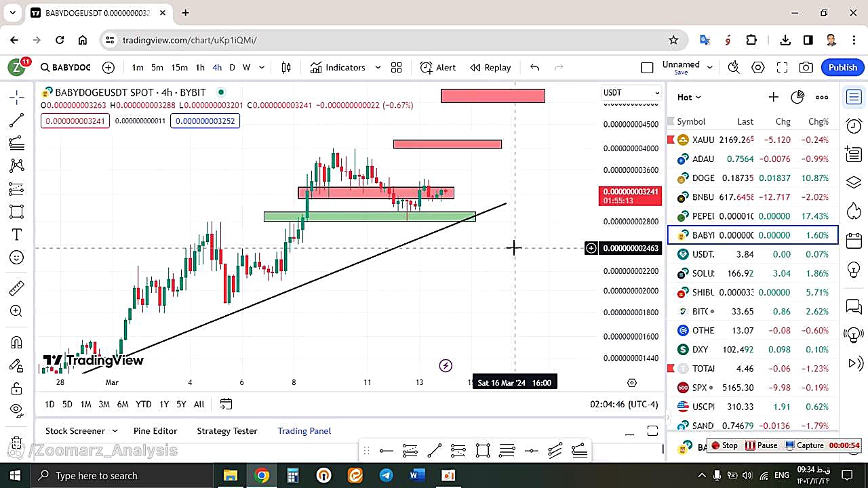Lock all drawing tools
The height and width of the screenshot is (488, 868).
click(17, 388)
